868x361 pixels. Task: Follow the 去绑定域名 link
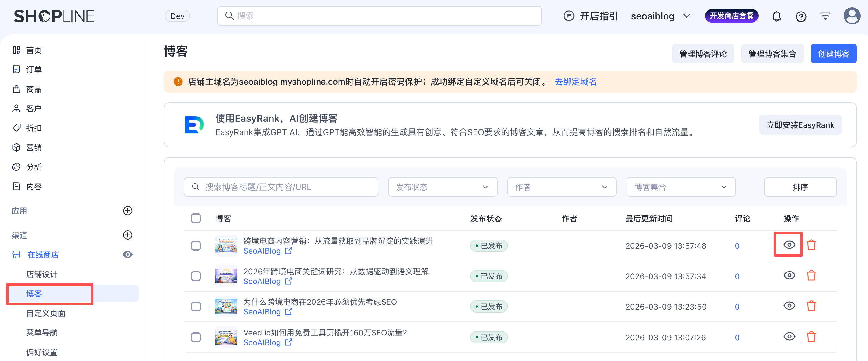[x=575, y=82]
